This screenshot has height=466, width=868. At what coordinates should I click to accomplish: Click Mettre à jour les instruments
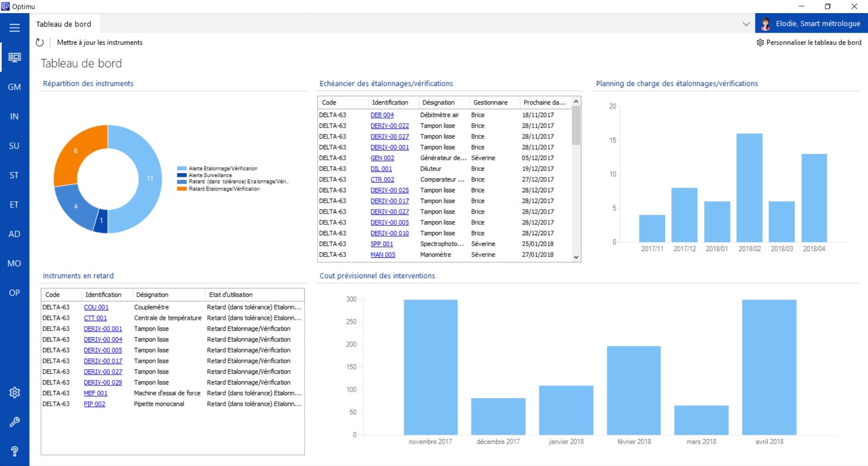point(100,43)
